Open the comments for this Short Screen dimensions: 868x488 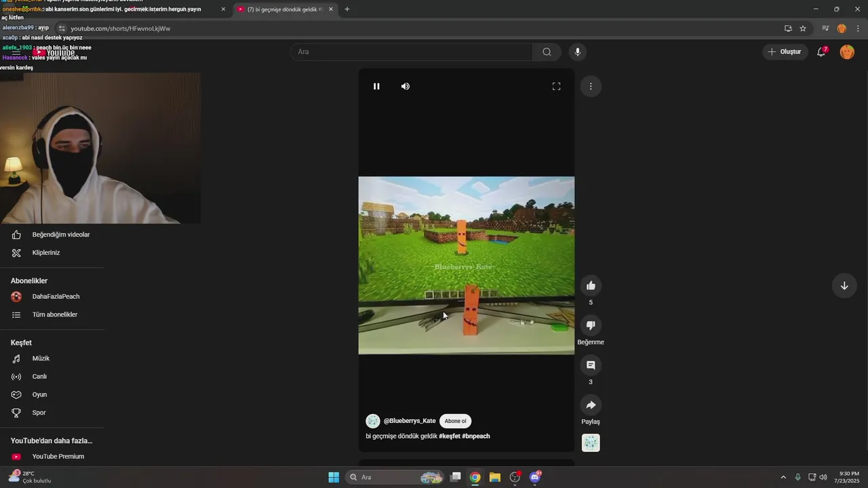(591, 365)
